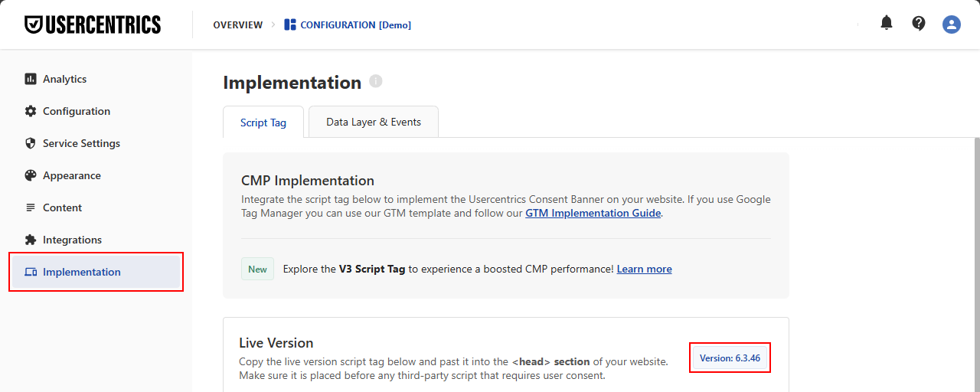The height and width of the screenshot is (392, 980).
Task: Click the Service Settings shield icon
Action: click(x=31, y=143)
